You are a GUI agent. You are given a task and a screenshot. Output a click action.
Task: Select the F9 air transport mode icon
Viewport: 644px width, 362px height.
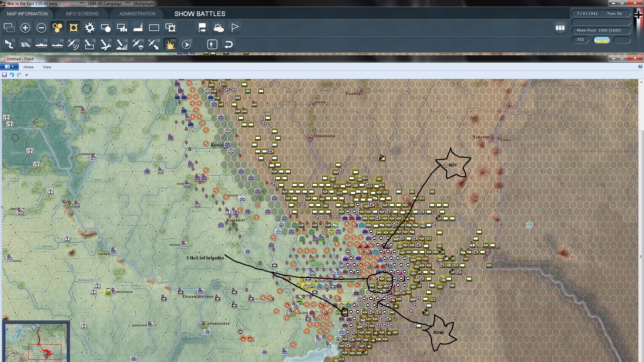point(138,44)
